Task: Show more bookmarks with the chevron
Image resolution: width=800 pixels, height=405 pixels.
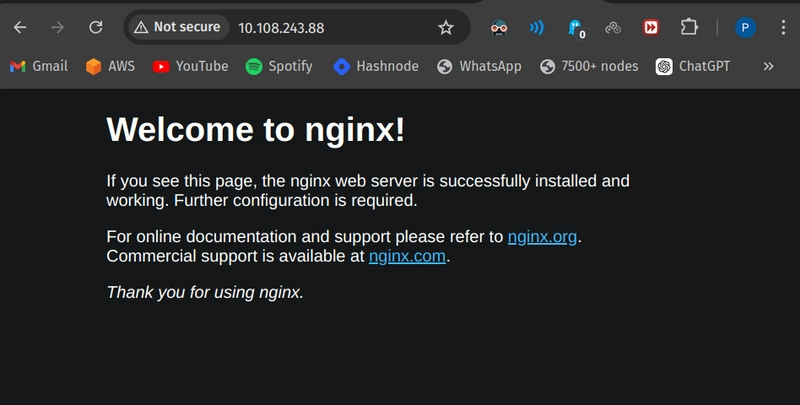Action: [768, 66]
